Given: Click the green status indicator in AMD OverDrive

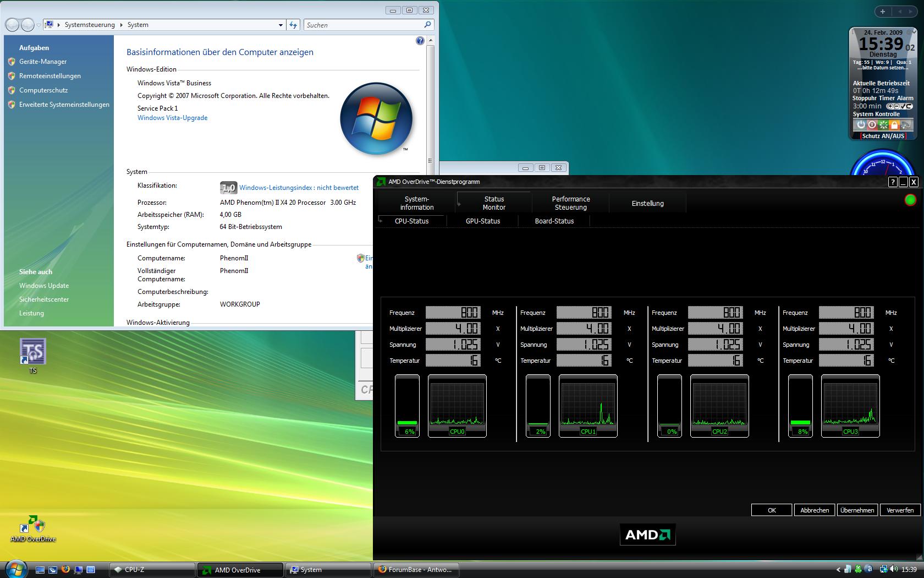Looking at the screenshot, I should 910,200.
